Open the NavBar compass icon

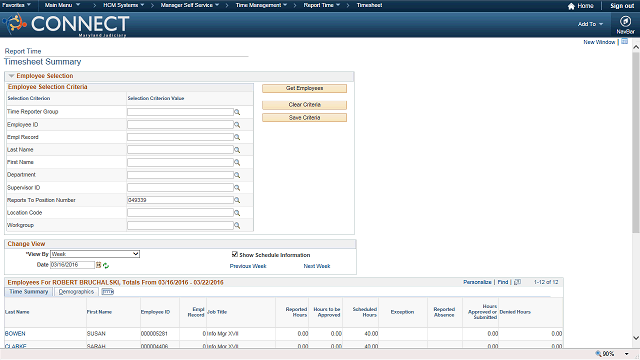625,21
